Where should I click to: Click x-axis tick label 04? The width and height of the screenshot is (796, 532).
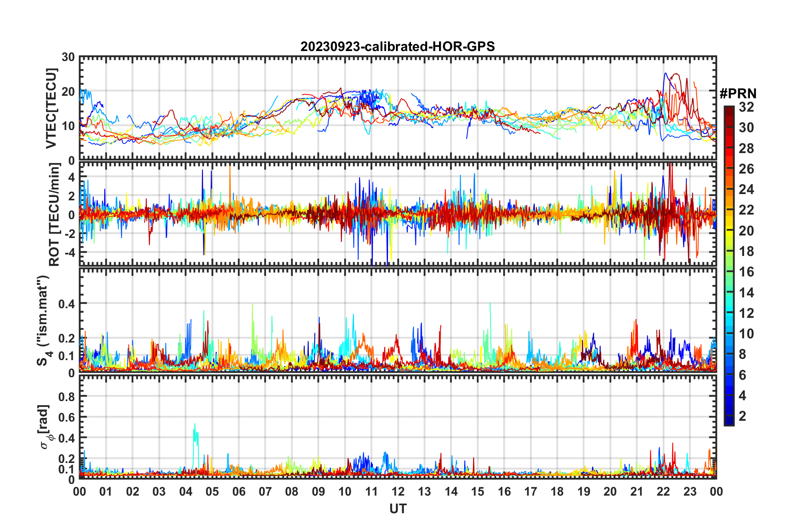(x=186, y=491)
